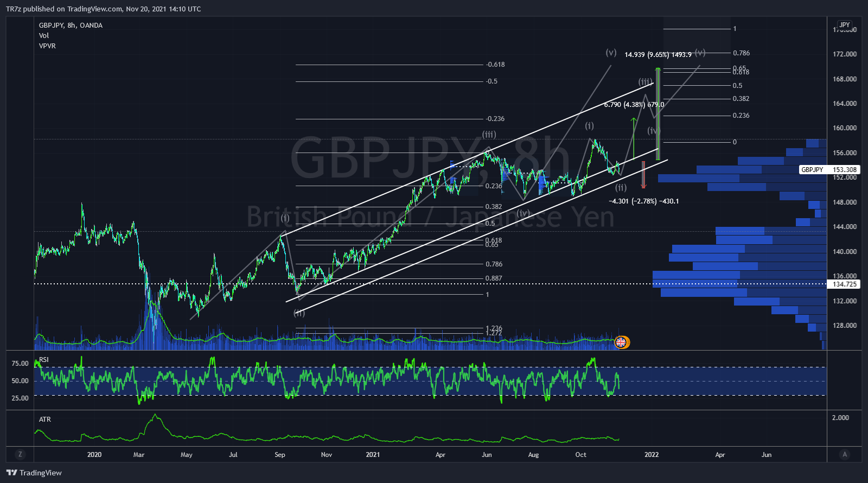Click the 0.887 Fibonacci level label
Screen dimensions: 868x483
coord(494,278)
